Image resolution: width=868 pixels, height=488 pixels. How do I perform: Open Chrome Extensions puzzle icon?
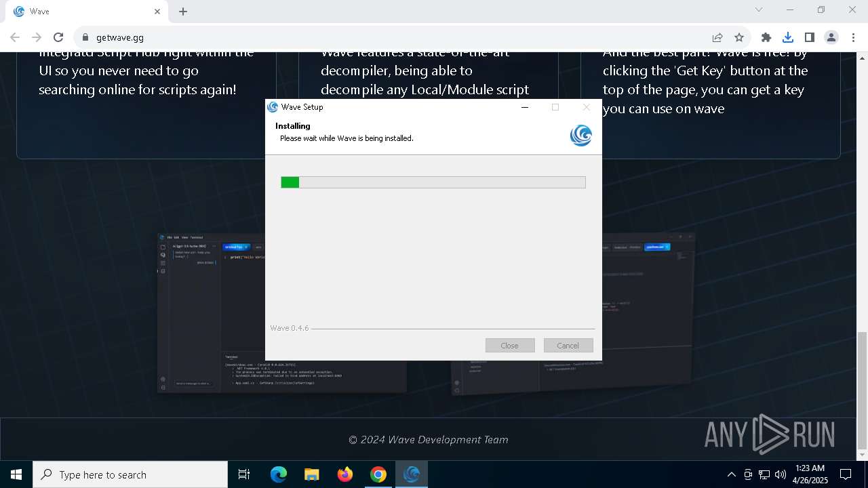(x=766, y=37)
